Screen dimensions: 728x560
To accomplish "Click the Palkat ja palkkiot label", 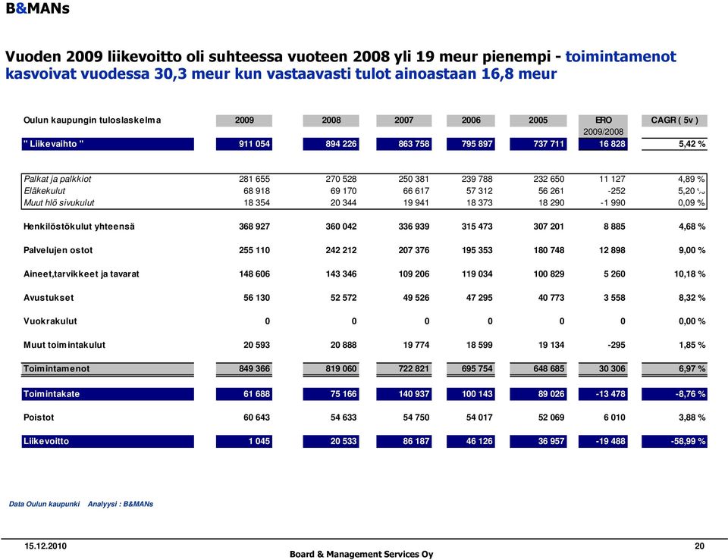I will 58,179.
